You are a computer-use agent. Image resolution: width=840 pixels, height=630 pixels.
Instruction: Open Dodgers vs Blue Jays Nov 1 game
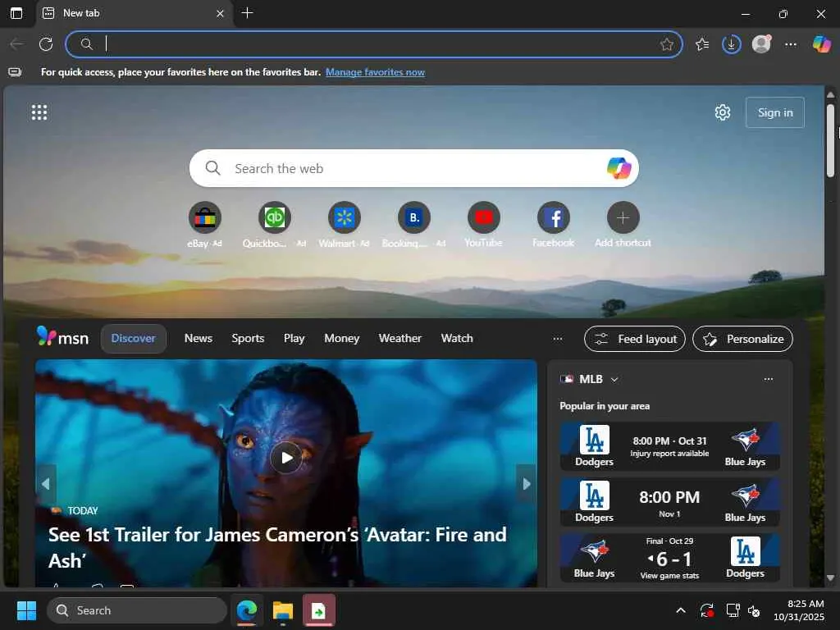669,503
